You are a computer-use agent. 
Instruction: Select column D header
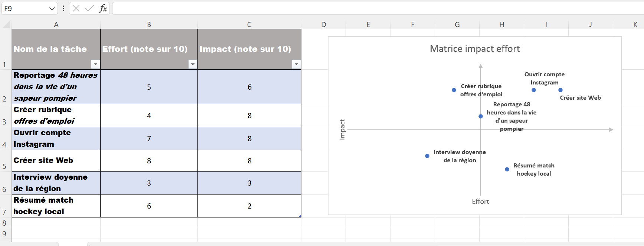(324, 24)
